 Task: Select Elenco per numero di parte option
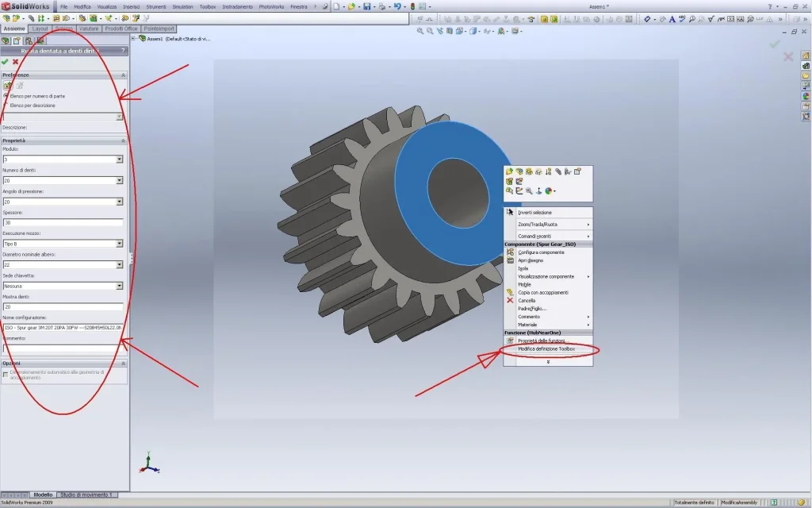point(35,96)
